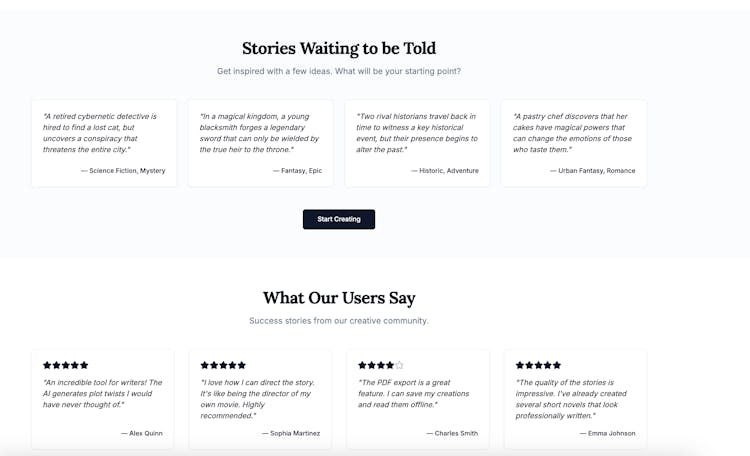Pick the rival historians time travel story card
This screenshot has height=456, width=750.
(417, 142)
